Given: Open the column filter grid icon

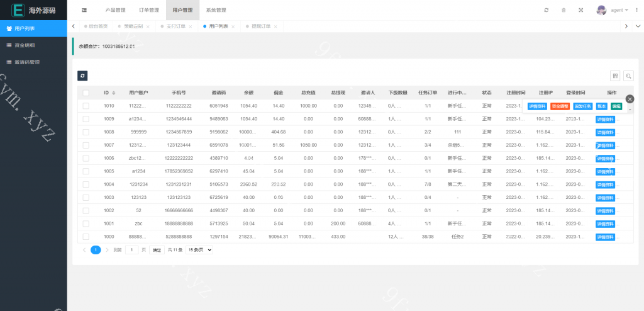Looking at the screenshot, I should 615,76.
